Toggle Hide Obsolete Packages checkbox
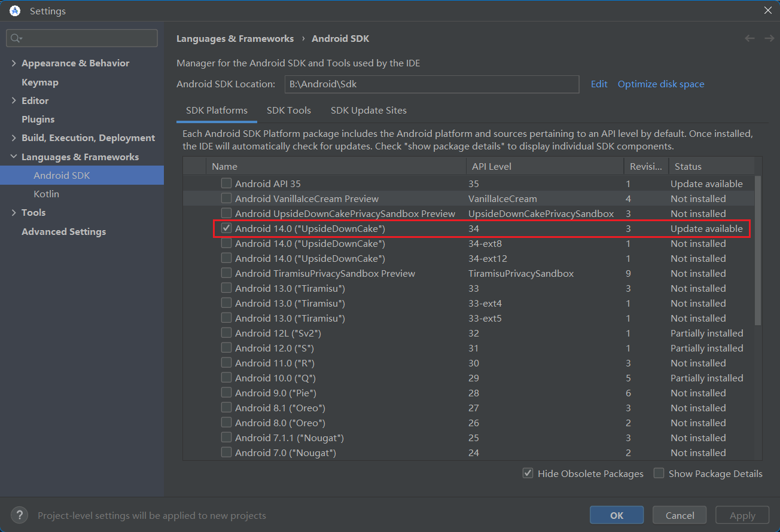This screenshot has width=780, height=532. (528, 473)
